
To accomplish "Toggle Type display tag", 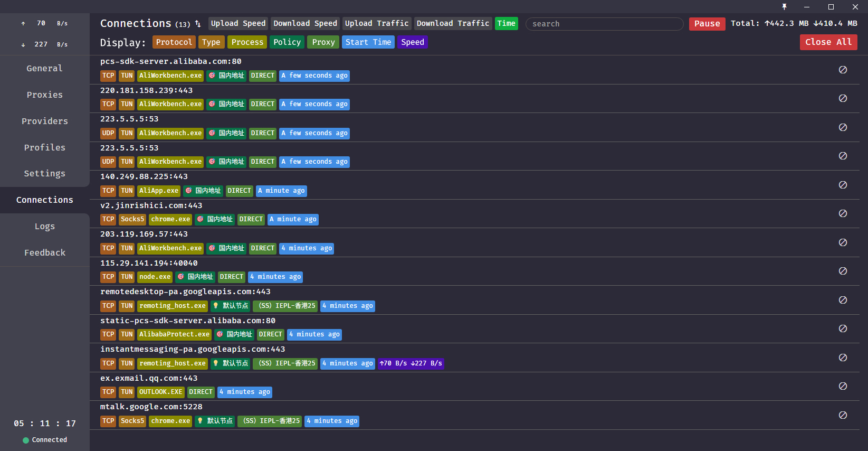I will tap(211, 42).
